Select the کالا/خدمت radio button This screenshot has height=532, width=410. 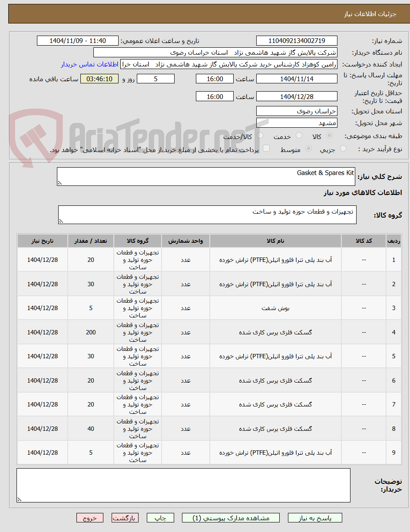(x=260, y=136)
